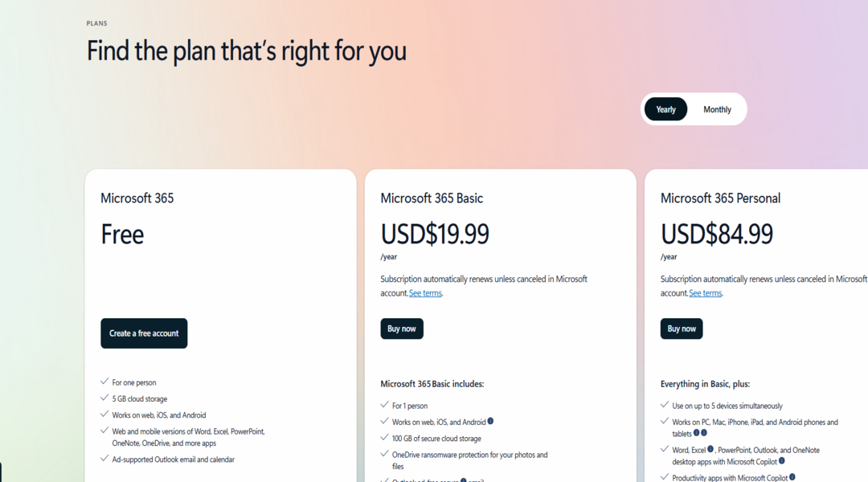Open See terms link under Personal plan
Viewport: 868px width, 482px height.
coord(705,293)
